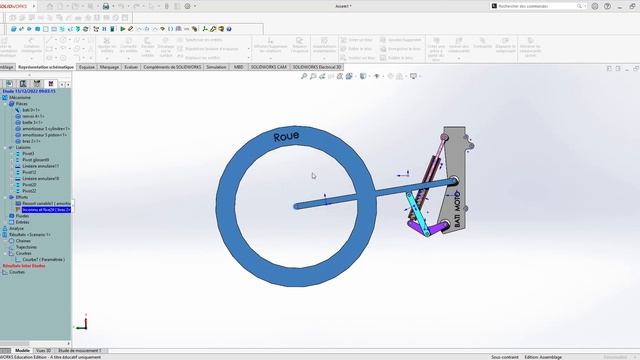Open the search box dropdown arrow
Viewport: 640px width, 360px height.
[x=585, y=6]
